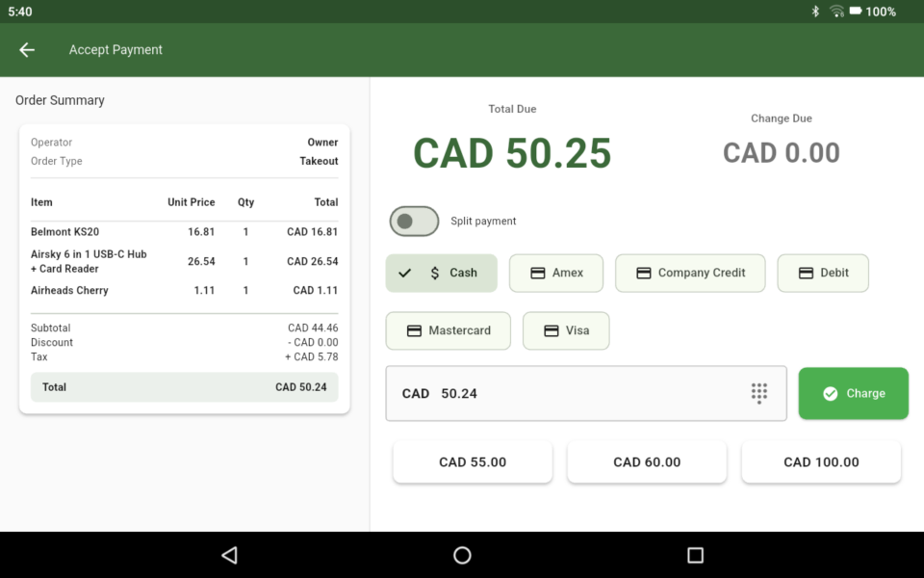Viewport: 924px width, 578px height.
Task: Tap the Android recents square button
Action: click(x=695, y=555)
